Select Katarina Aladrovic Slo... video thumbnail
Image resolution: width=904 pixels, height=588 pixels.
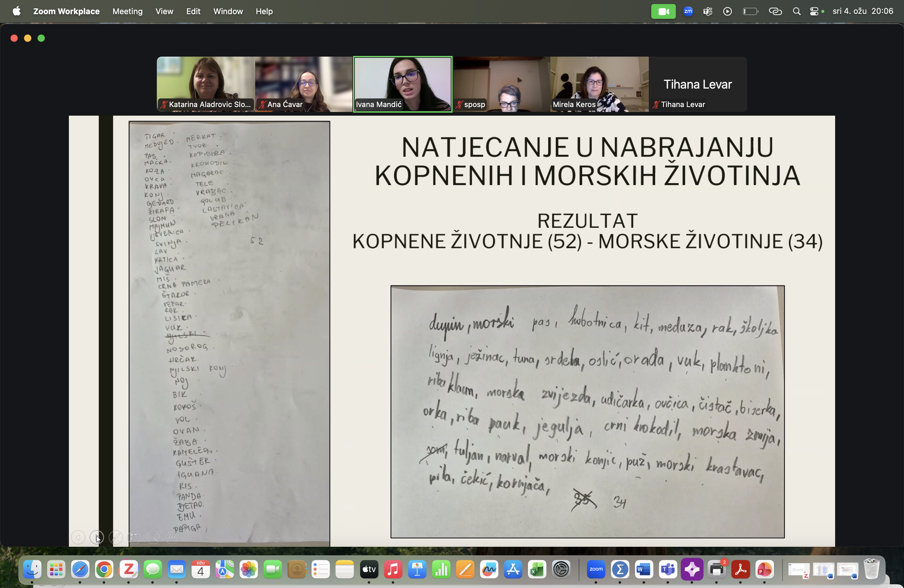[206, 84]
